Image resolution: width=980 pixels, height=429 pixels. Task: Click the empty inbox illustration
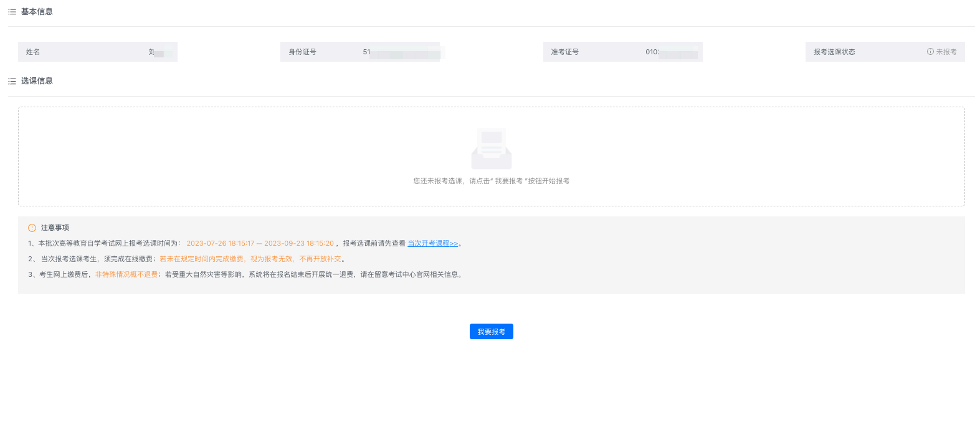491,148
